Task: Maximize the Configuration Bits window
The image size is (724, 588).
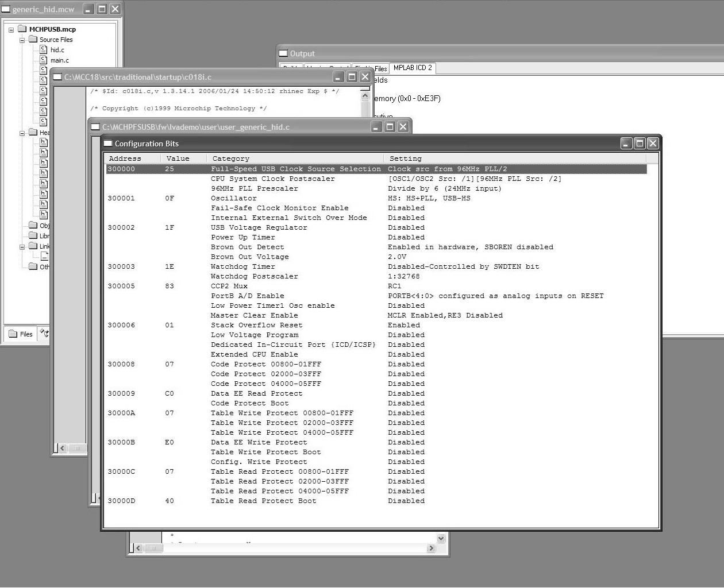Action: [x=640, y=144]
